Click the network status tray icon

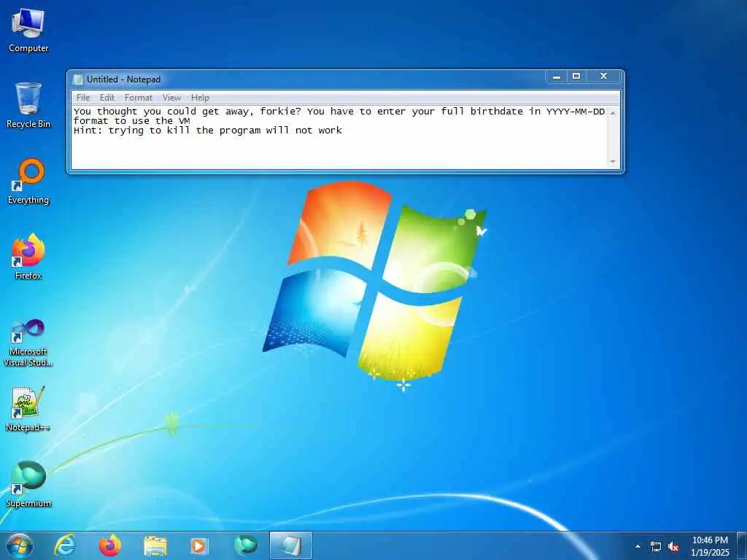click(x=656, y=547)
